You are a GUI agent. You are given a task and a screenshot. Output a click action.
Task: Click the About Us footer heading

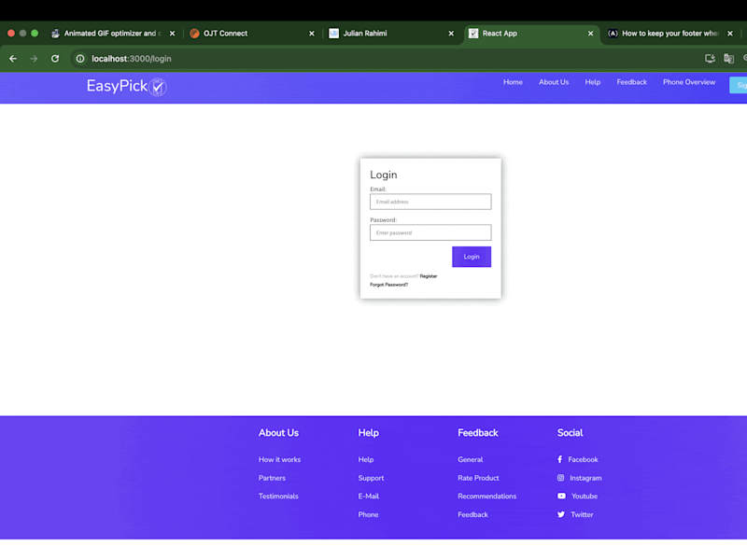click(278, 433)
